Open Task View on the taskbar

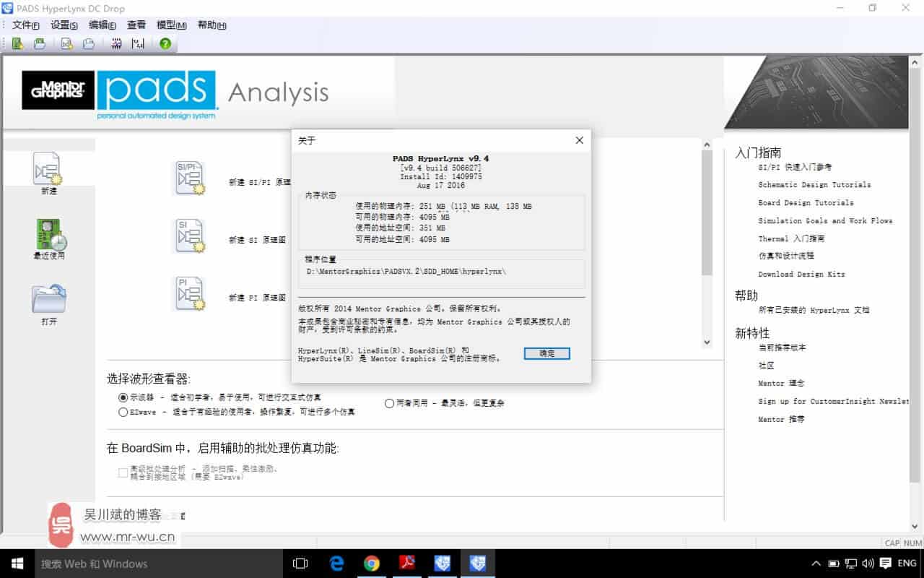300,564
